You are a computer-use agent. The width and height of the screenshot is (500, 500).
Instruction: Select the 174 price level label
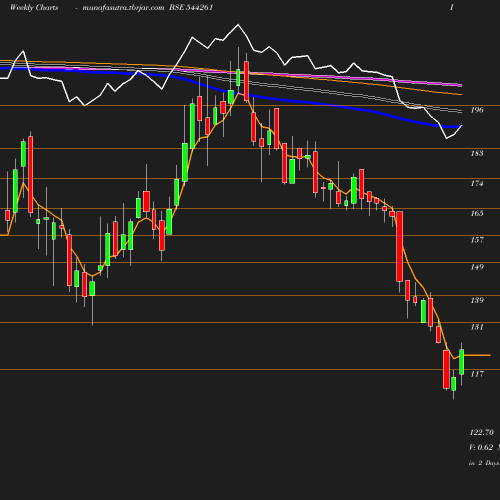click(477, 183)
